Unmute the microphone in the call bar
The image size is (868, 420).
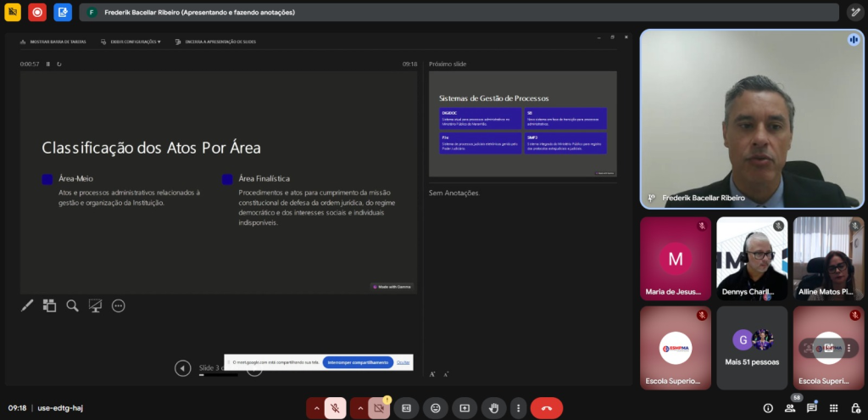335,408
